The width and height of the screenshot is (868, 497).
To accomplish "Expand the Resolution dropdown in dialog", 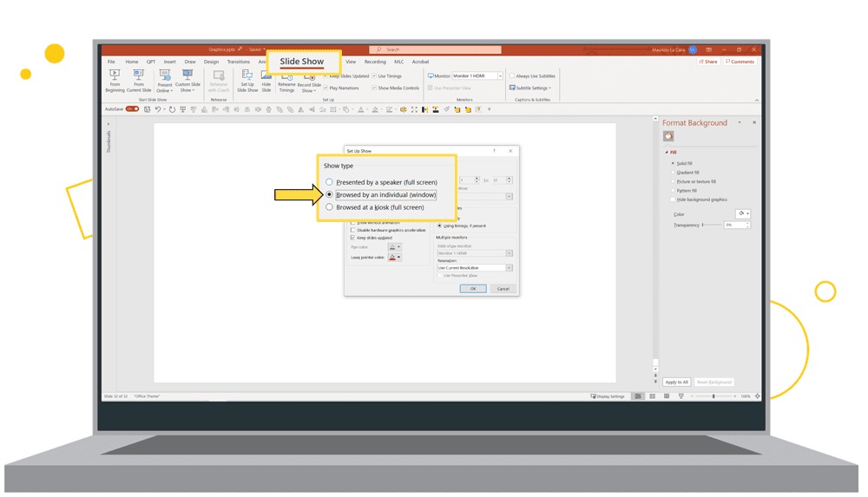I will pyautogui.click(x=509, y=268).
